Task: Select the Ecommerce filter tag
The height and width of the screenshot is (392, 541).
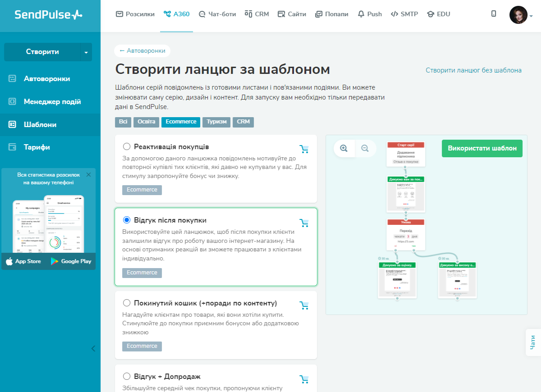Action: (181, 122)
